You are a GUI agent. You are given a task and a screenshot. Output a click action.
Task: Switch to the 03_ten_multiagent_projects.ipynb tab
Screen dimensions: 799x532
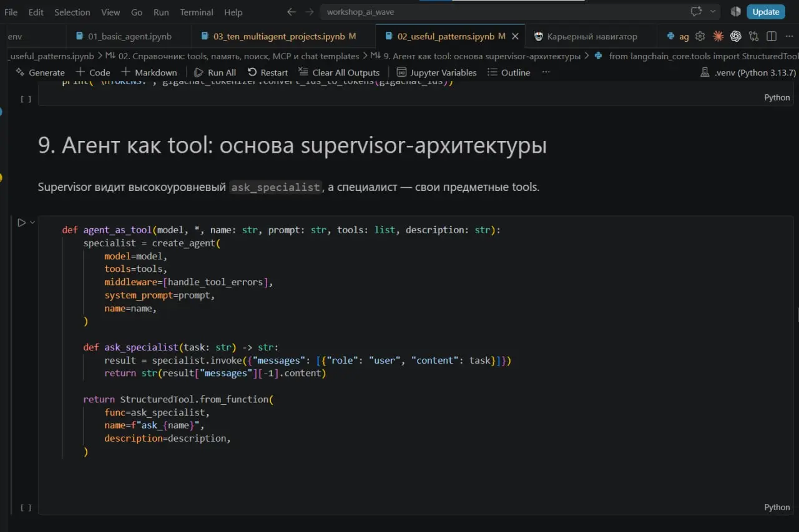point(283,36)
